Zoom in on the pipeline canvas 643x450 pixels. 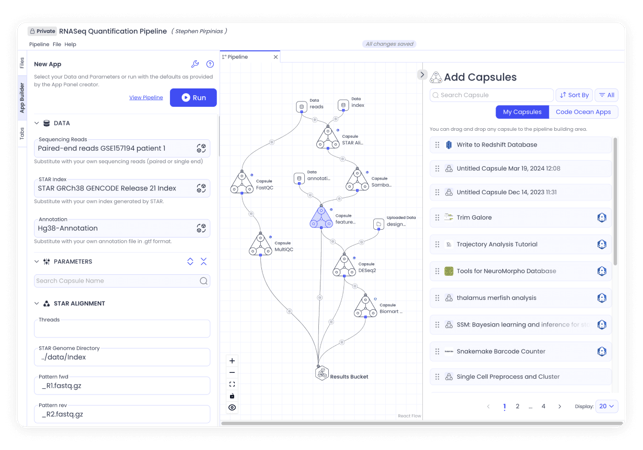tap(232, 361)
